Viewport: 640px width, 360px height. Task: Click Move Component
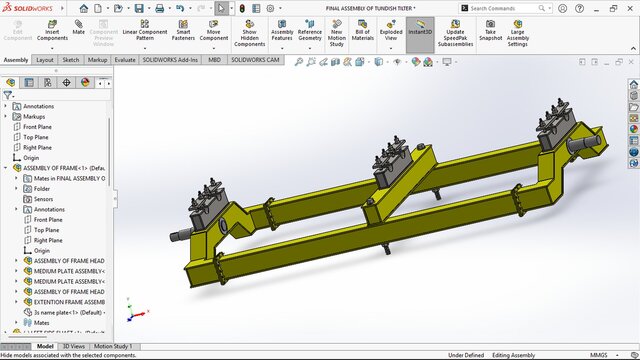(x=213, y=31)
